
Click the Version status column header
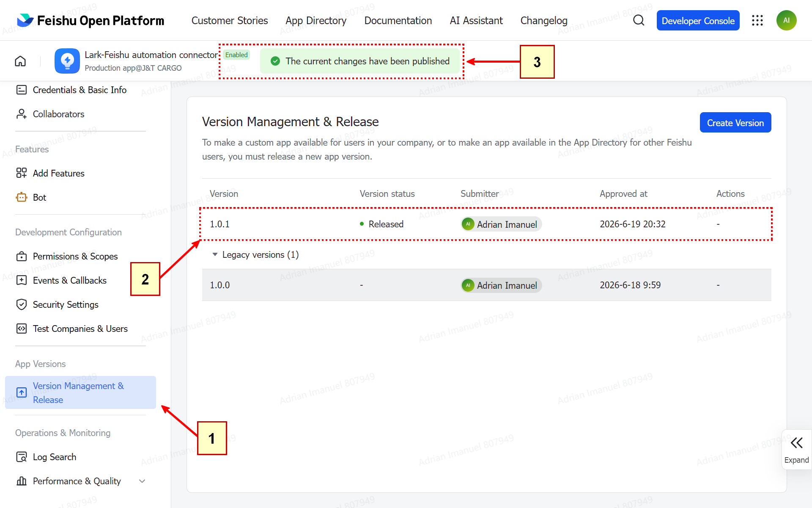[x=387, y=193]
